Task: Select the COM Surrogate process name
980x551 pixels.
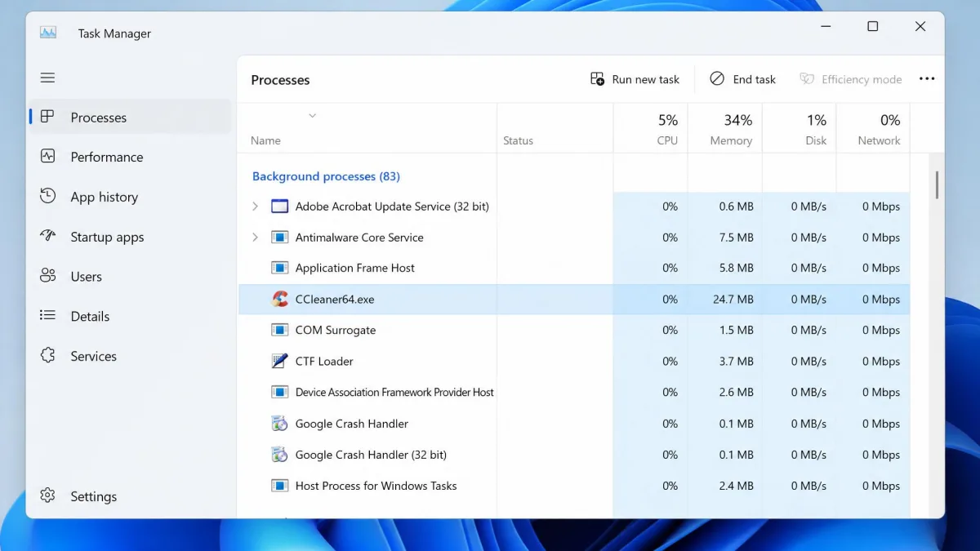Action: click(x=336, y=331)
